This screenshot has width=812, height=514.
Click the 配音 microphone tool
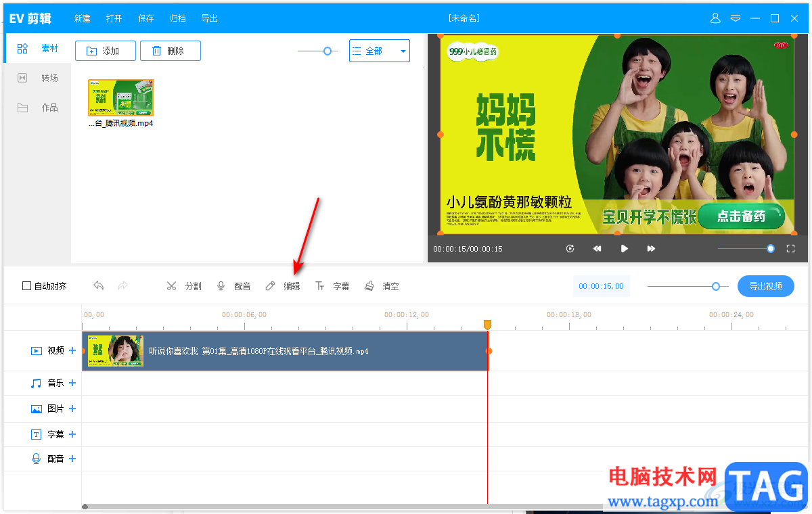[x=233, y=286]
